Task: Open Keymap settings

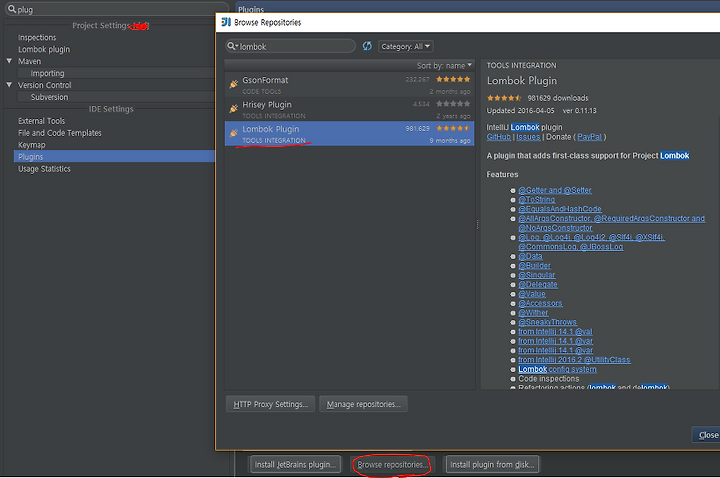Action: point(32,145)
